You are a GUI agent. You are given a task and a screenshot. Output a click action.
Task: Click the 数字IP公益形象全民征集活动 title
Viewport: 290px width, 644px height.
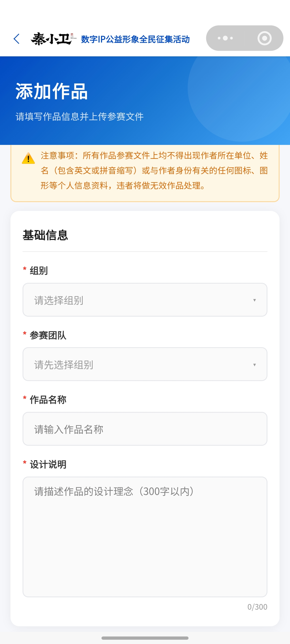135,39
